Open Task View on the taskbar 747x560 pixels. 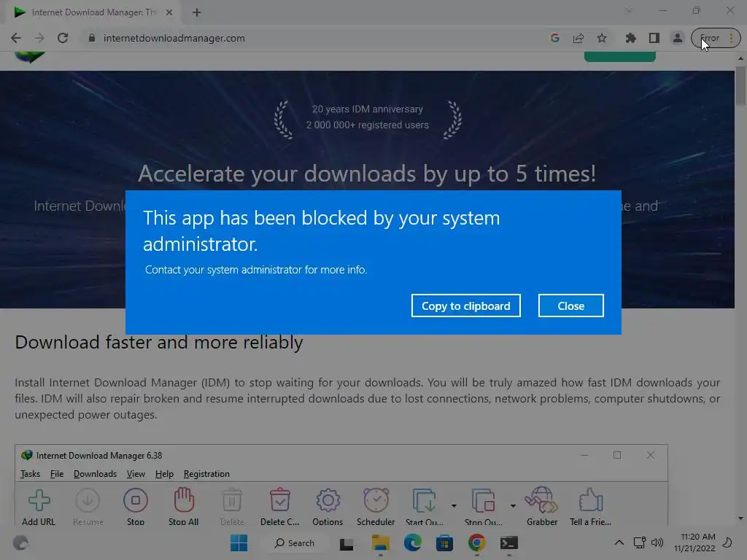coord(347,542)
